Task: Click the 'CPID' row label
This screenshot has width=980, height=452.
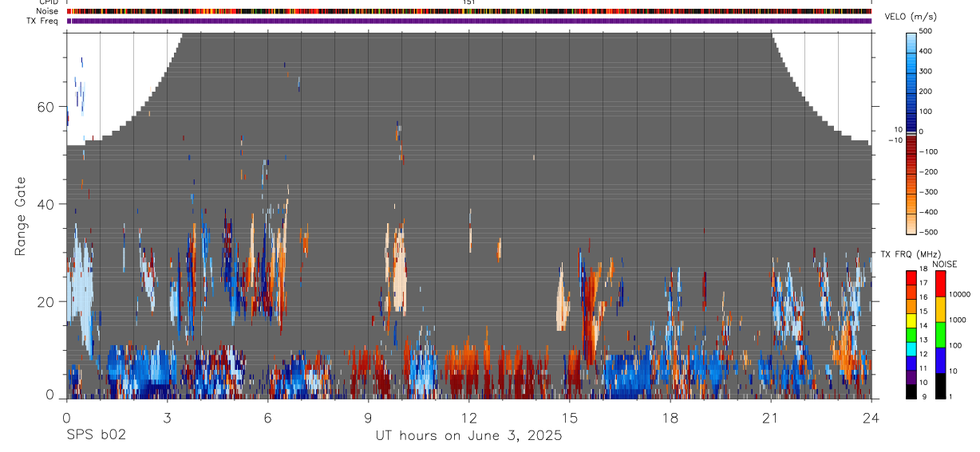Action: click(48, 2)
